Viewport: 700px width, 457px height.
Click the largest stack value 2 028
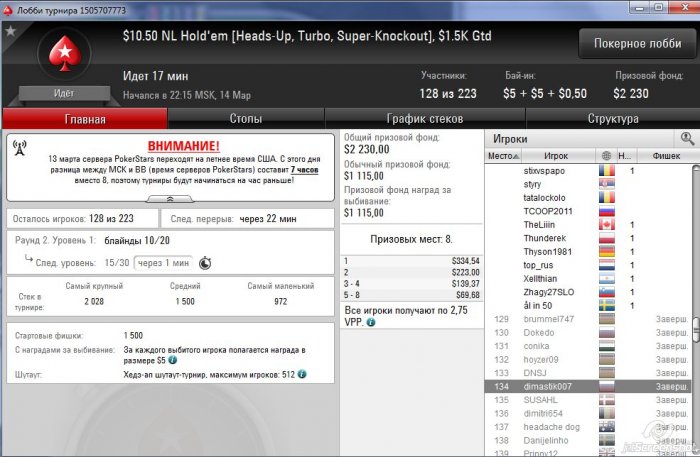point(94,301)
